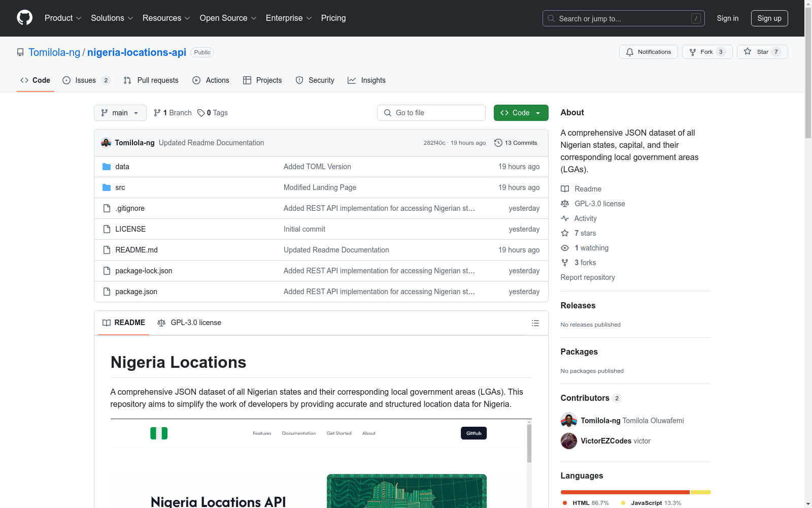Open the Pricing link
812x508 pixels.
pyautogui.click(x=333, y=18)
